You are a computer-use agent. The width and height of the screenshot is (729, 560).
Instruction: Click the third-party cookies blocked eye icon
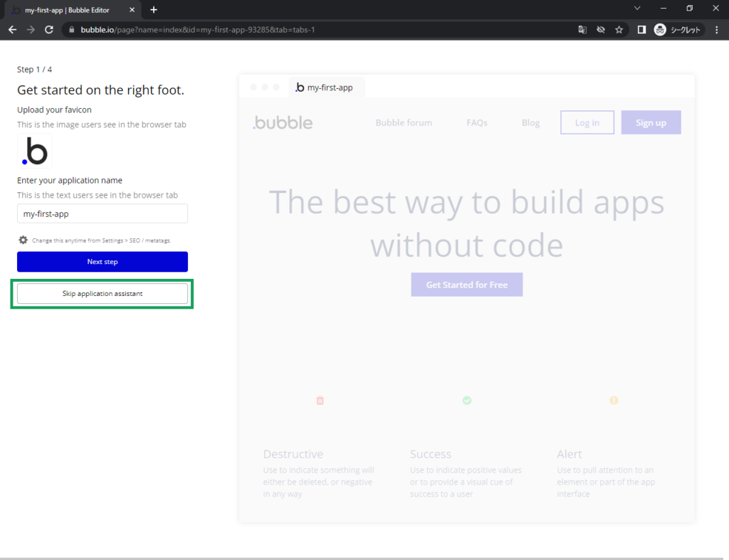coord(601,30)
